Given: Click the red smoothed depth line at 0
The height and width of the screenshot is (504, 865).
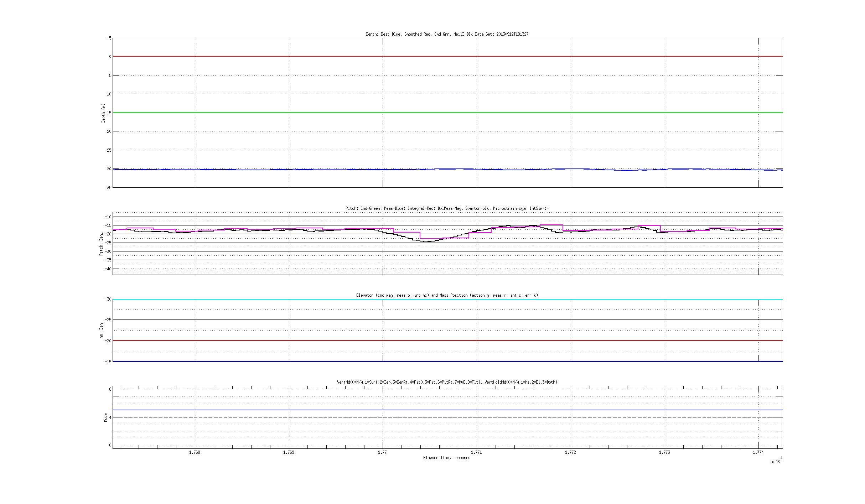Looking at the screenshot, I should click(447, 56).
